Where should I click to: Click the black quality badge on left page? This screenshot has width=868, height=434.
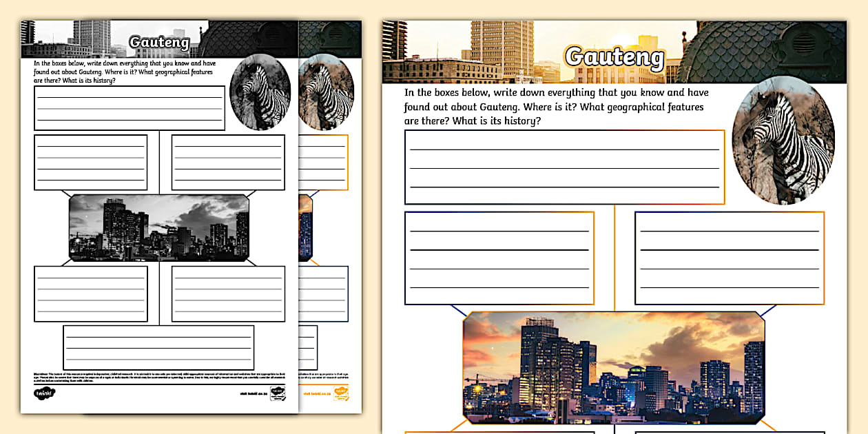coord(277,394)
